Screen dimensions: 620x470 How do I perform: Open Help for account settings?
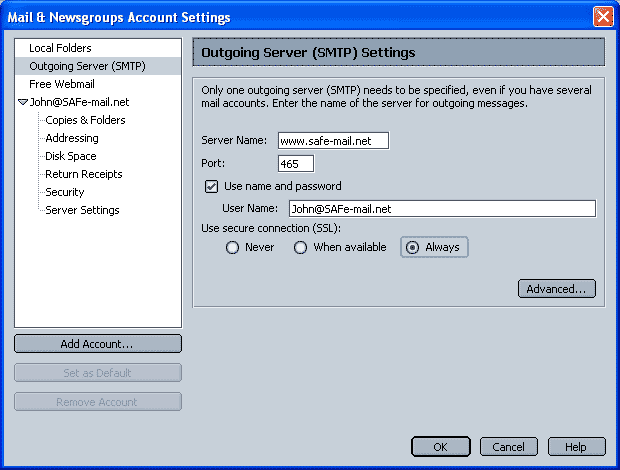pos(576,447)
